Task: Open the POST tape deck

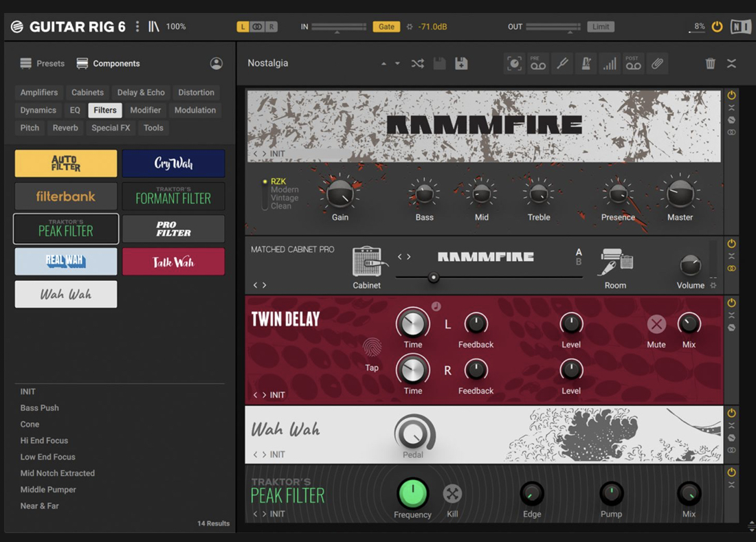Action: 633,64
